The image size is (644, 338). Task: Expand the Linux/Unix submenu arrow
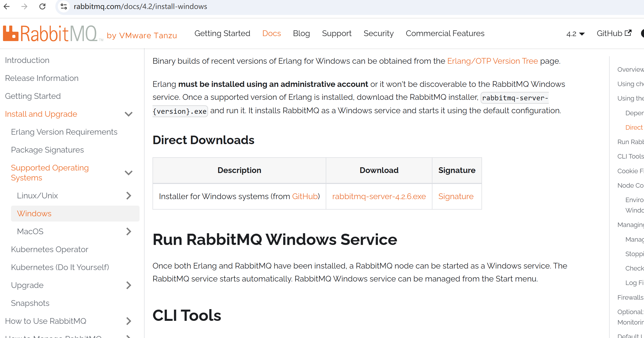coord(129,196)
